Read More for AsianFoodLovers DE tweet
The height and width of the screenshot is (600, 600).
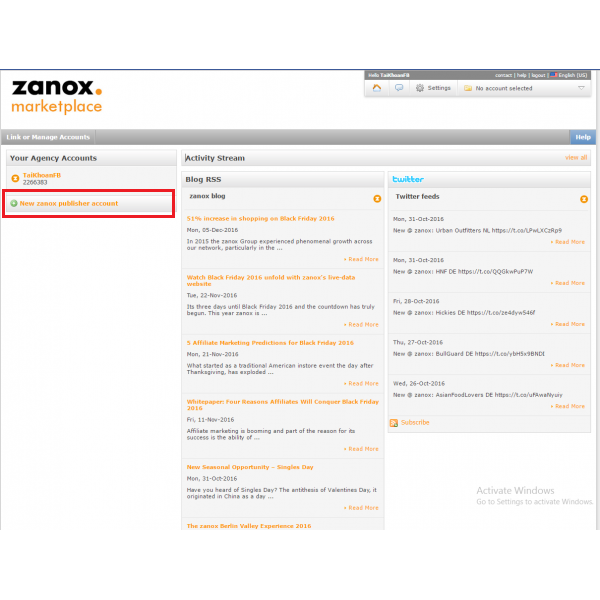click(568, 406)
